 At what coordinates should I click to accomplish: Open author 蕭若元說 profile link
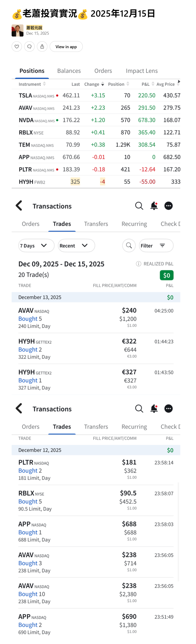pyautogui.click(x=34, y=28)
